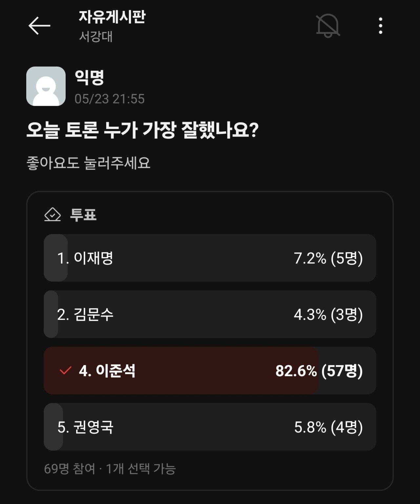Tap the author name 익명
The image size is (420, 504).
coord(89,78)
